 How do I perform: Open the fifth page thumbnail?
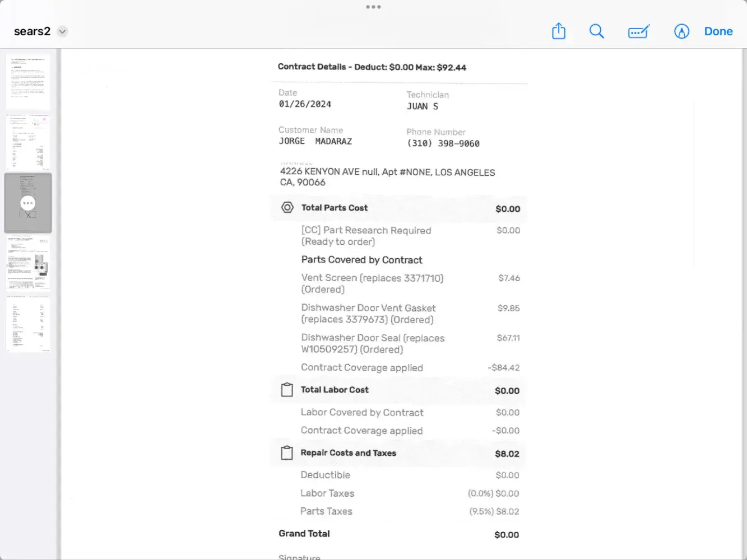point(28,324)
